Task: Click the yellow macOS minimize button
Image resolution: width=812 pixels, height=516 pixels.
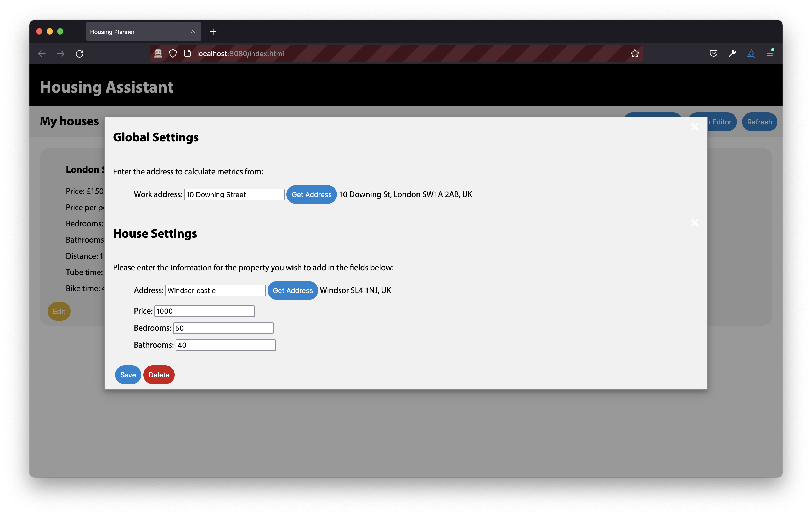Action: pos(49,31)
